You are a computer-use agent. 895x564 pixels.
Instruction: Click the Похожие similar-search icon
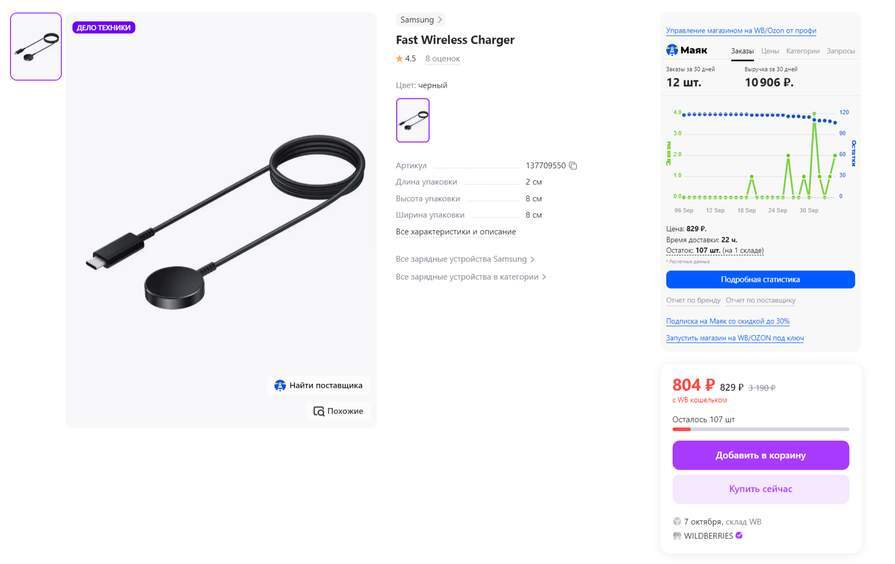click(x=319, y=411)
